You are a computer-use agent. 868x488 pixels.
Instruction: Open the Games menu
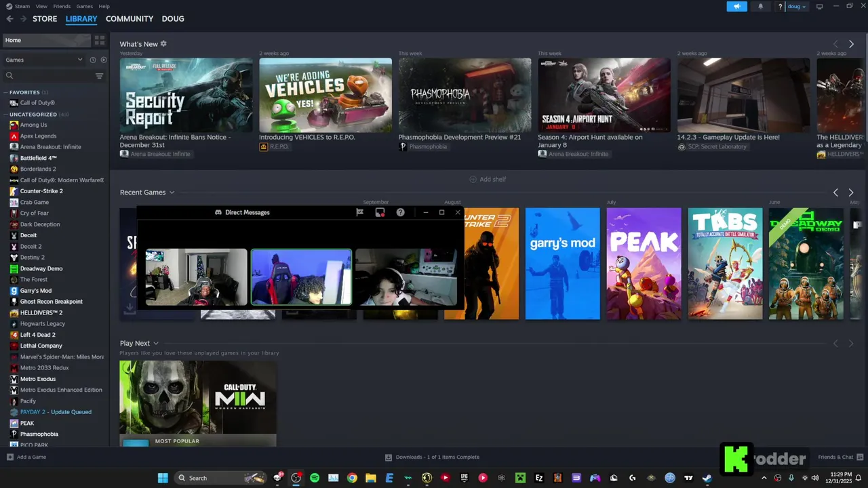[x=85, y=6]
